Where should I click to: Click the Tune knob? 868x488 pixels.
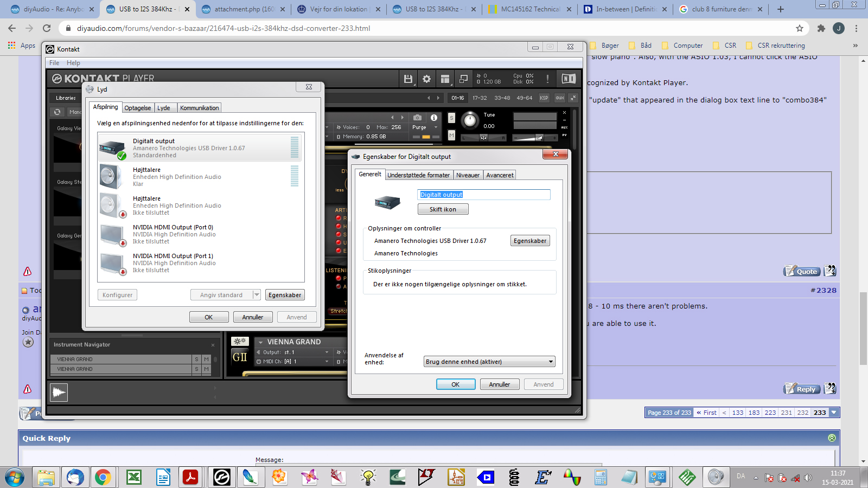(x=470, y=120)
